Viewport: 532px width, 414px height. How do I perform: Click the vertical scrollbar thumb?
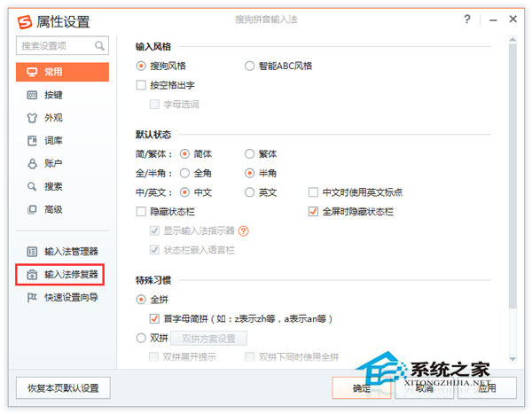[512, 176]
